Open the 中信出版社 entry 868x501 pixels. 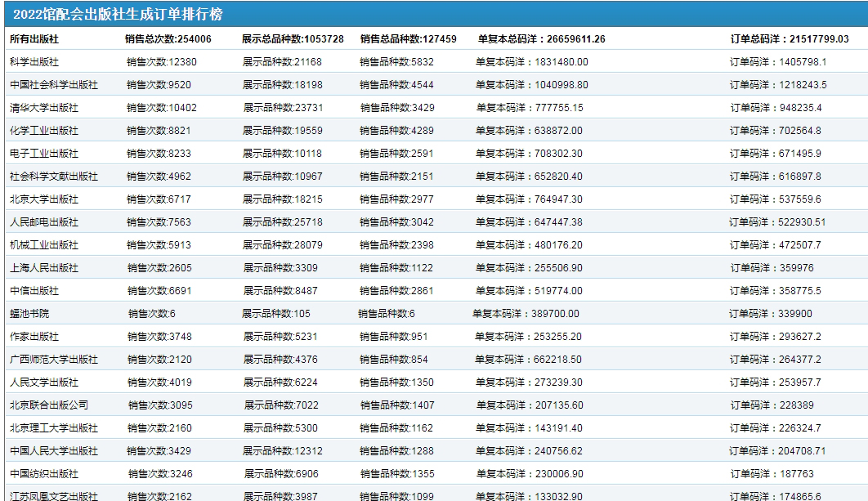coord(34,291)
